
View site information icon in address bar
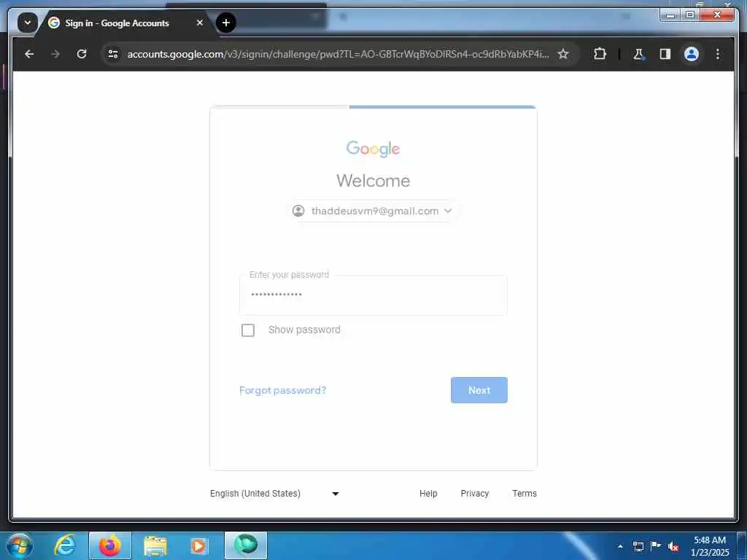(x=113, y=54)
